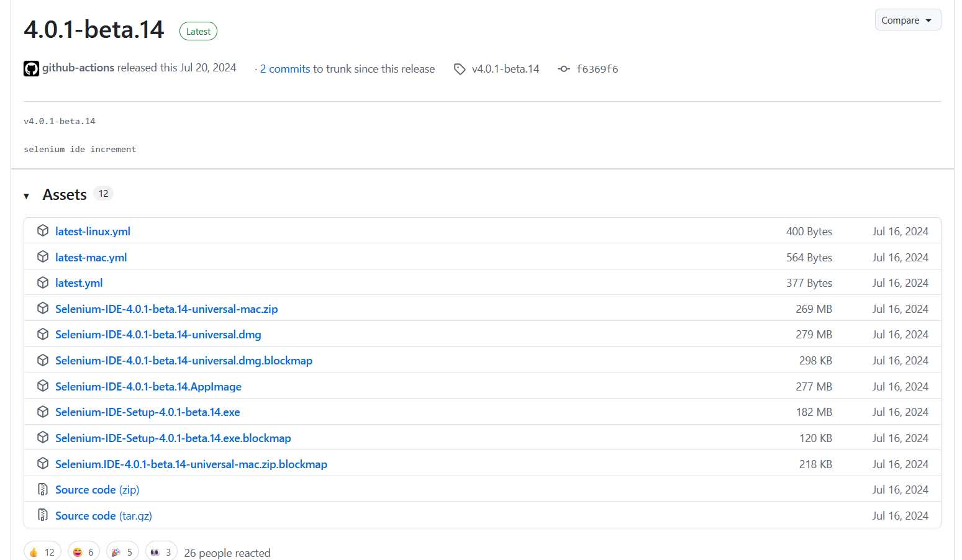Screen dimensions: 962x560
Task: View 2 commits to trunk link
Action: tap(285, 69)
